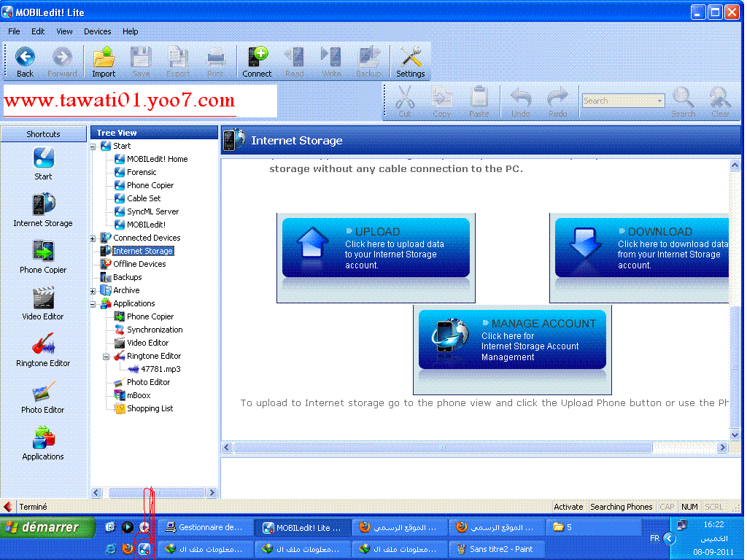
Task: Select the 47781.mp3 ringtone file
Action: 160,369
